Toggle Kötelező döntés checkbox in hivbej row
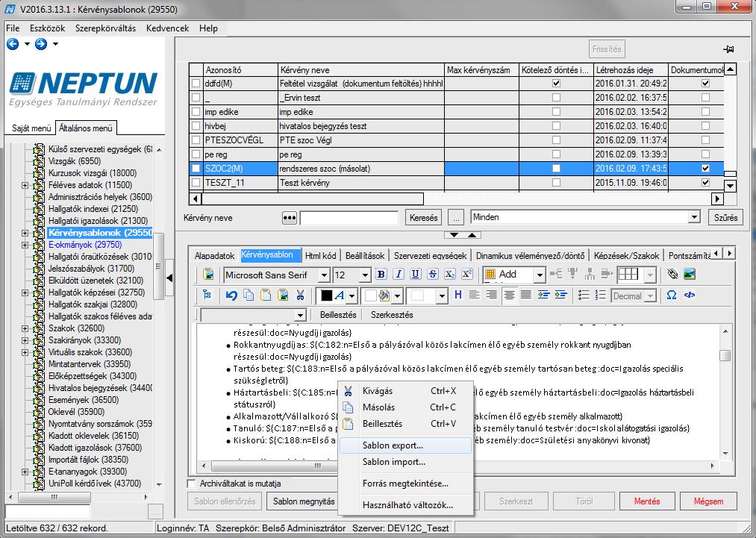 click(557, 126)
